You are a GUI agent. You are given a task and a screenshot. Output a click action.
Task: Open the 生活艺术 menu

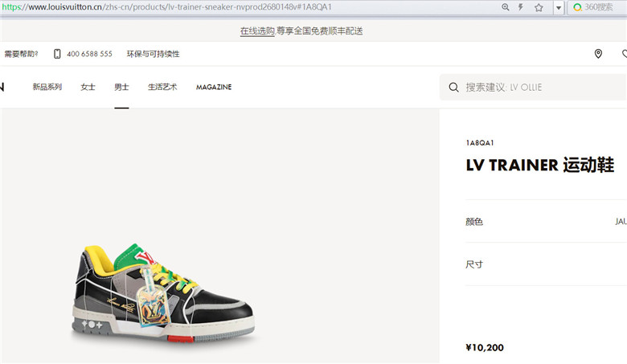[x=162, y=87]
